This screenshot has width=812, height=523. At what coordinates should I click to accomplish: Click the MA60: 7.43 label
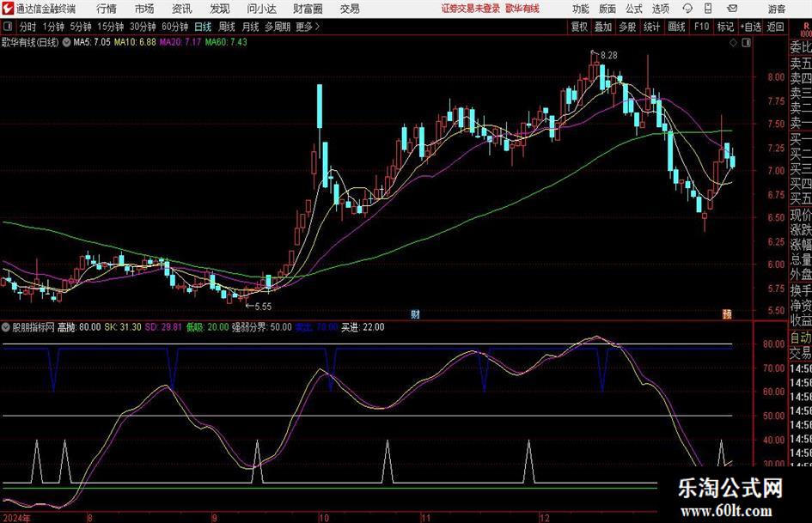pos(226,42)
